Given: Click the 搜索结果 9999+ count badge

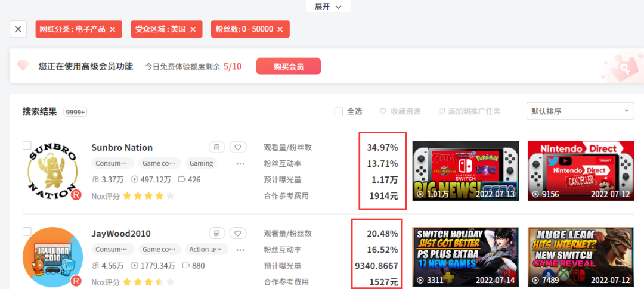Looking at the screenshot, I should tap(75, 111).
